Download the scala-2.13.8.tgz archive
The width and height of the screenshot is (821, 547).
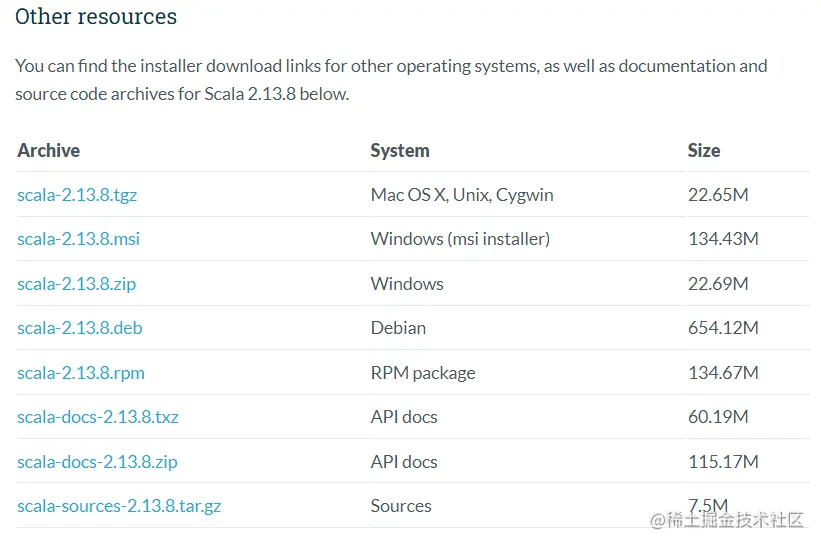(77, 195)
